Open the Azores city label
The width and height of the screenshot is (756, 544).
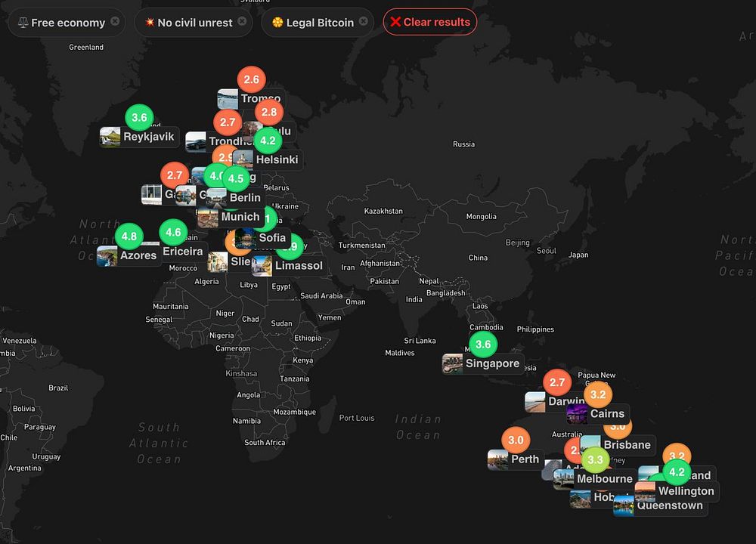(x=138, y=256)
